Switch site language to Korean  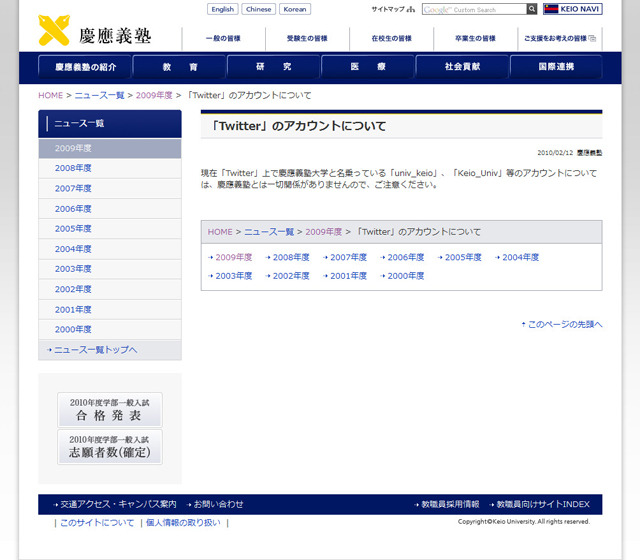click(295, 9)
